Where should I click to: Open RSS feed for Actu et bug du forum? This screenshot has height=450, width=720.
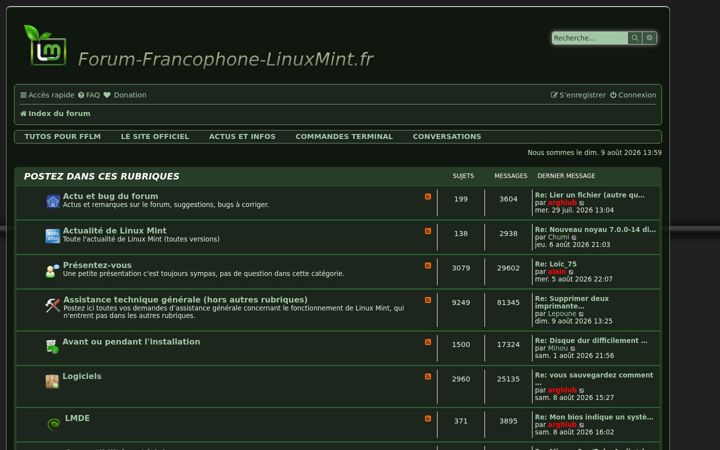(428, 197)
